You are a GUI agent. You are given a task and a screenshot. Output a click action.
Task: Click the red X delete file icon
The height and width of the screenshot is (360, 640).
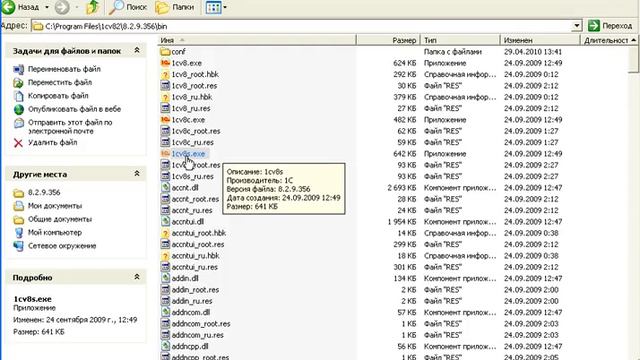(18, 143)
